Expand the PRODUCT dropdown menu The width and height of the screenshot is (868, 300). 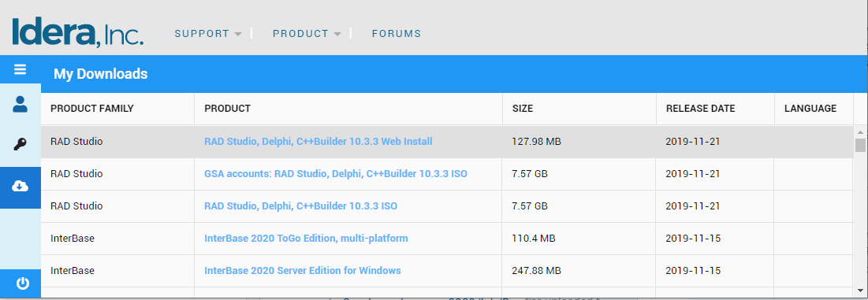[x=307, y=34]
